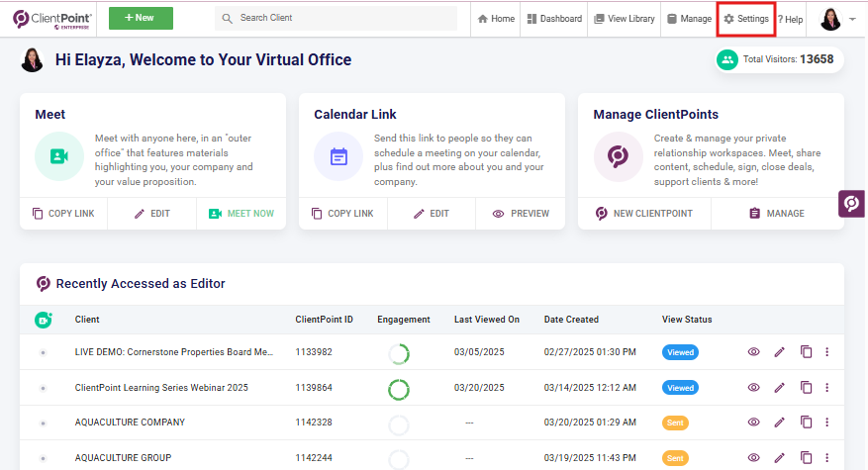Click the green video icon in table header
Viewport: 868px width, 470px height.
tap(44, 320)
